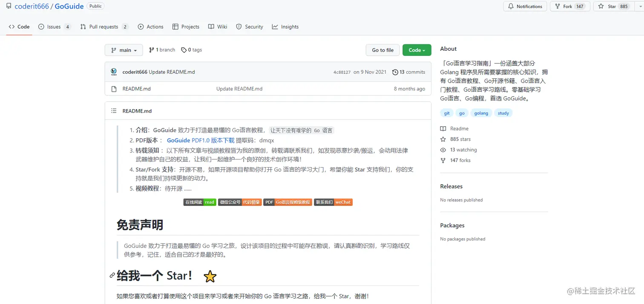Open 147 forks in About sidebar
Screen dimensions: 644x304
pyautogui.click(x=455, y=160)
